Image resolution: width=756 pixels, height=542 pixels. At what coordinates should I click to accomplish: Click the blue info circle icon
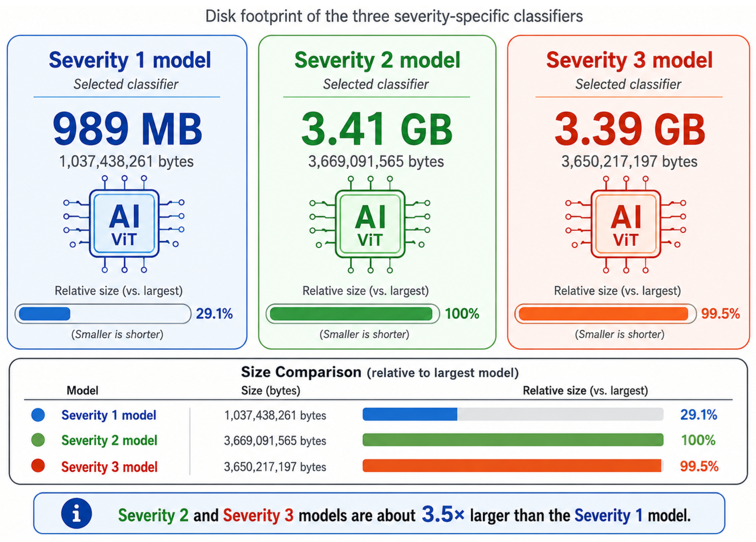pos(76,513)
